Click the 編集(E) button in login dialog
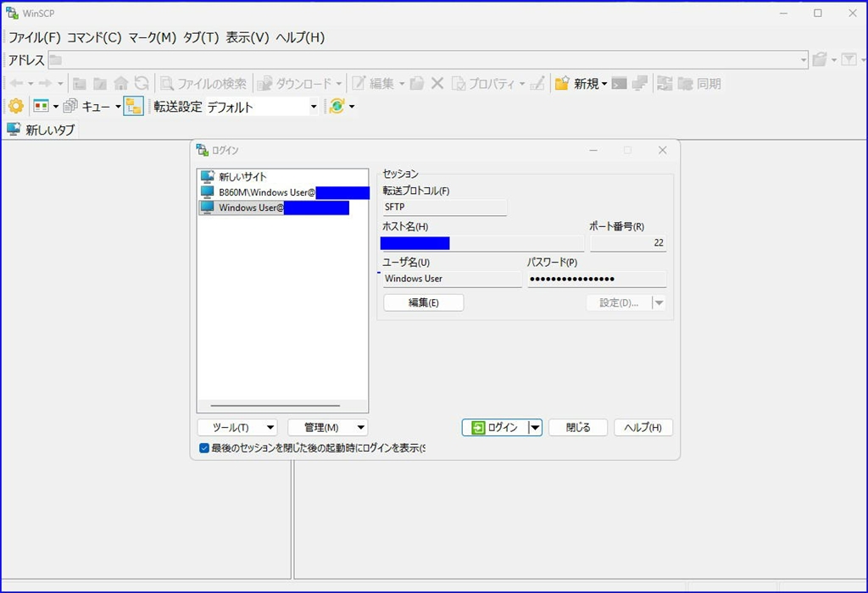The height and width of the screenshot is (593, 868). click(424, 302)
